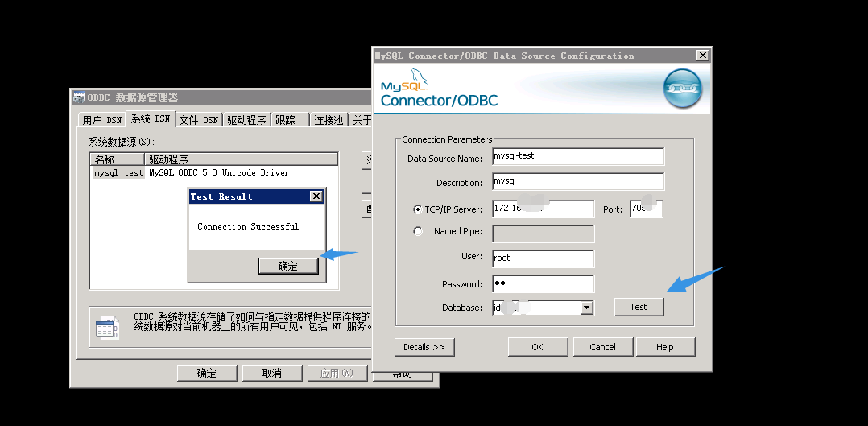
Task: Click the 应用(A) button
Action: (337, 373)
